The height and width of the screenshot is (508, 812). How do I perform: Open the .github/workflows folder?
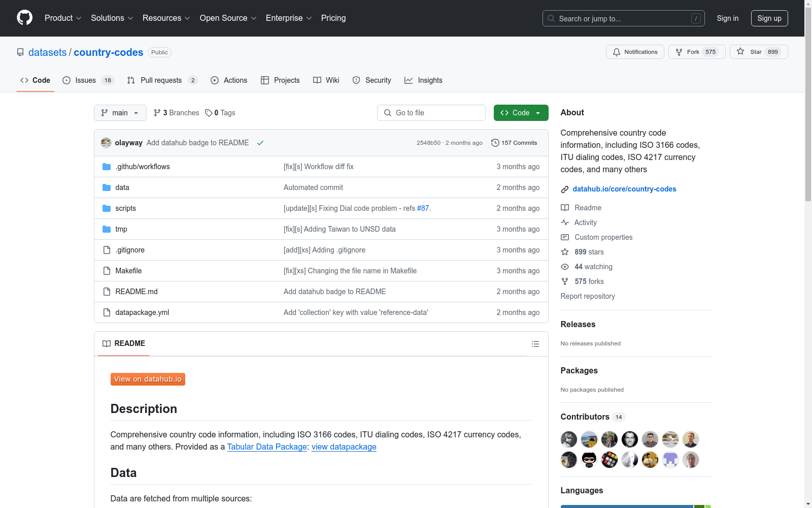[143, 167]
